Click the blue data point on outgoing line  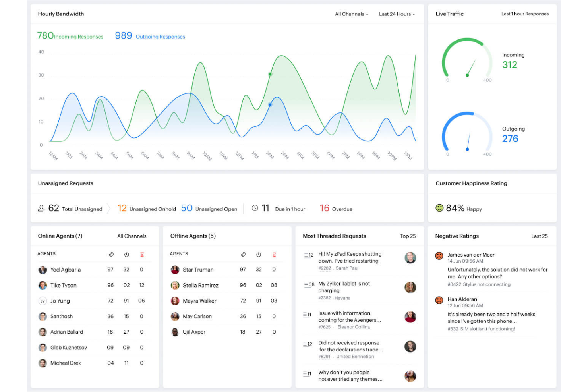pyautogui.click(x=270, y=105)
